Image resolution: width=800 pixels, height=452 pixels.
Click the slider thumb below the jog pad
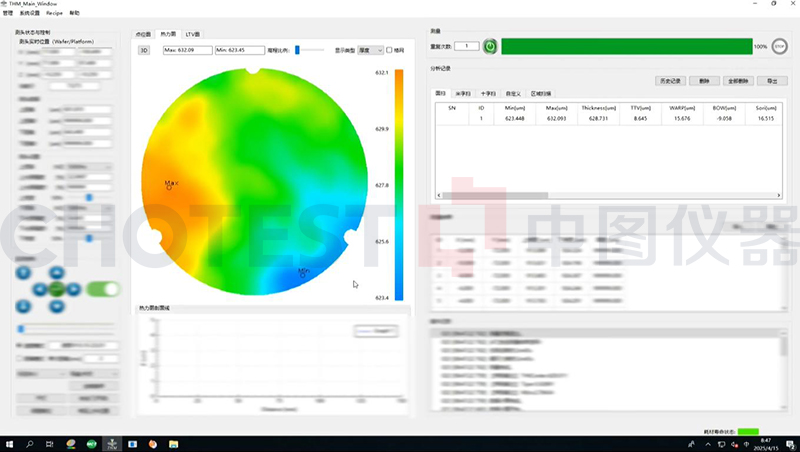(21, 329)
